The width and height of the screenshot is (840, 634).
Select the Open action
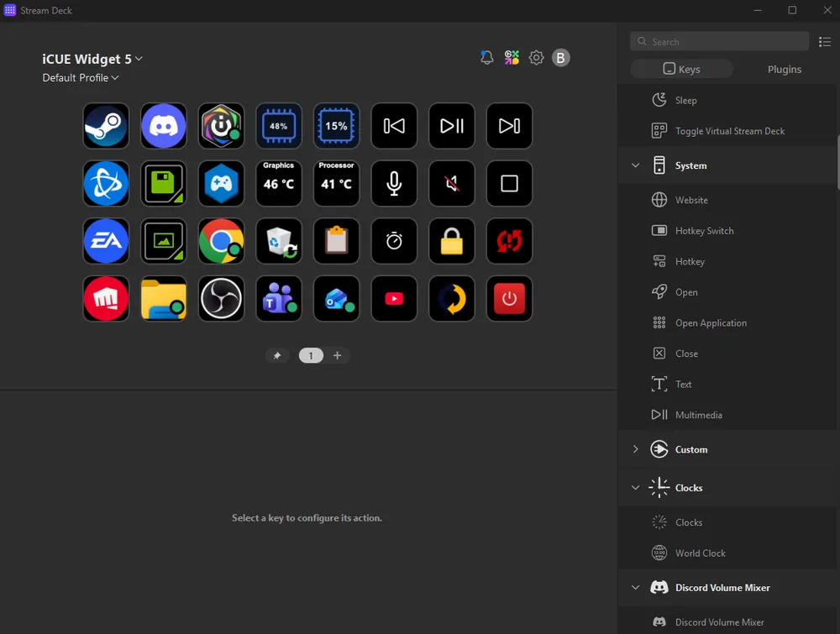[727, 292]
